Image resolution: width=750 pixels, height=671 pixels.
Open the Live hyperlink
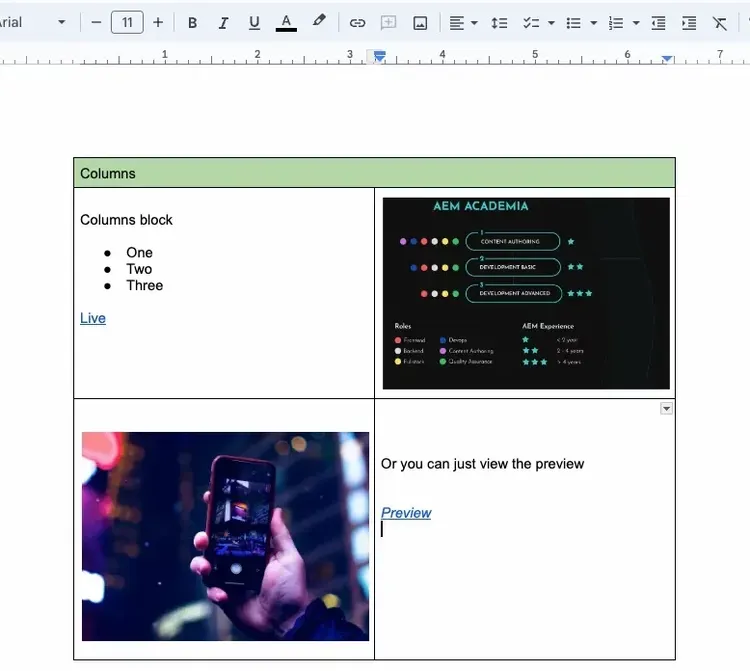tap(93, 318)
